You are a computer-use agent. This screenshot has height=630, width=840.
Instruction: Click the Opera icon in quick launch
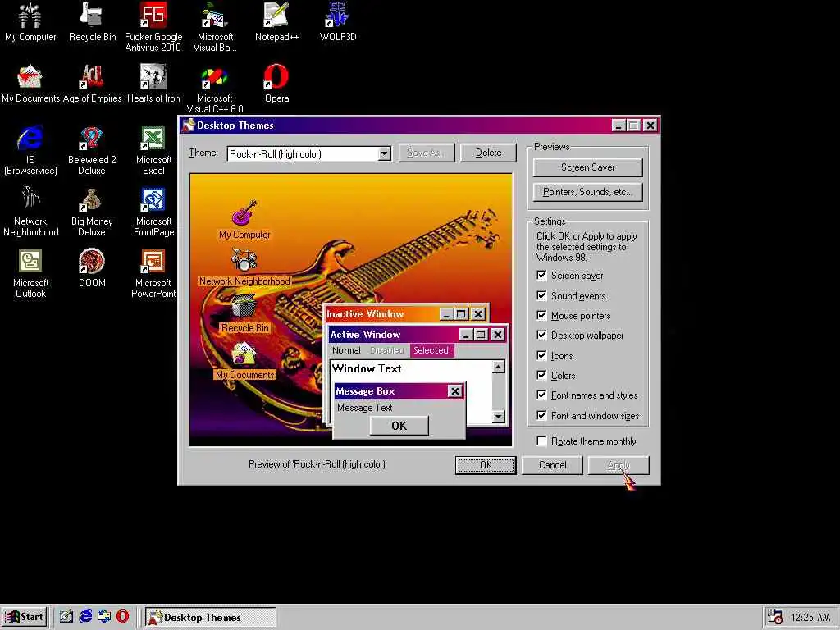click(123, 617)
